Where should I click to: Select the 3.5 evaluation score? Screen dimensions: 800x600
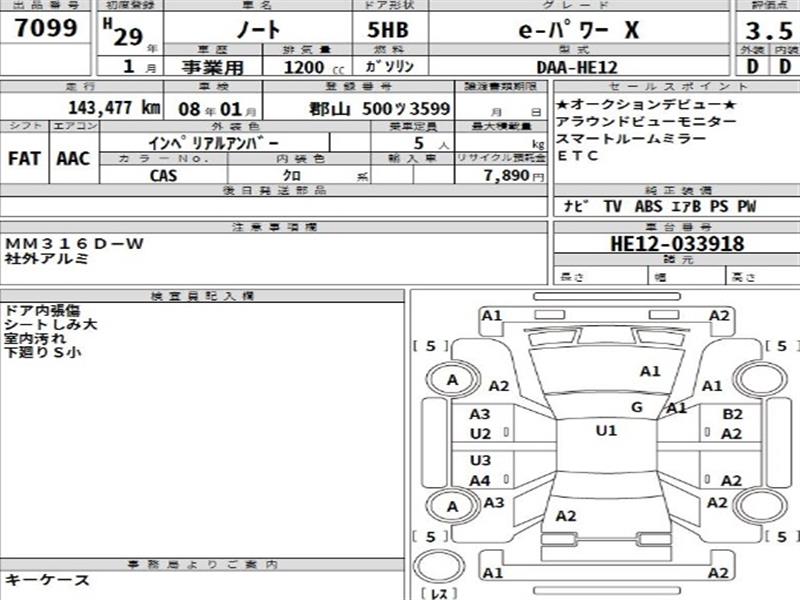point(768,31)
